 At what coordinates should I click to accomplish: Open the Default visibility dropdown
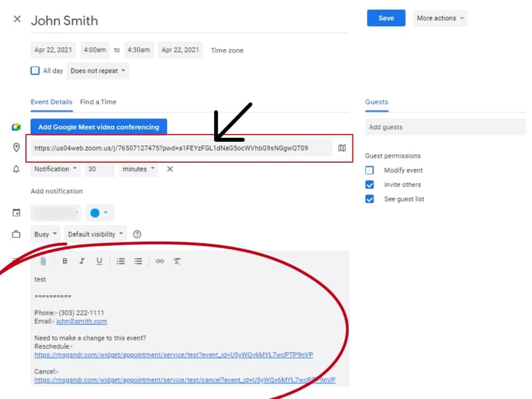(x=96, y=234)
